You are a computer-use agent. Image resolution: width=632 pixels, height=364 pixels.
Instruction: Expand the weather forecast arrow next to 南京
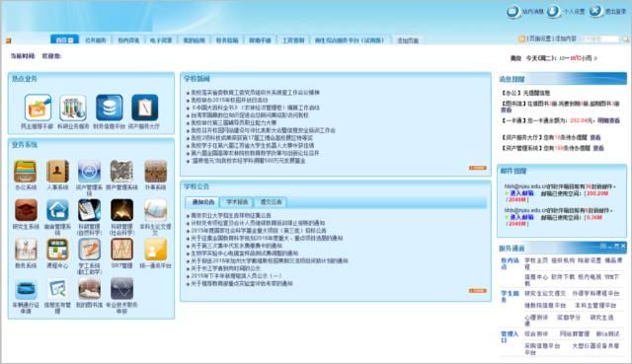click(595, 58)
